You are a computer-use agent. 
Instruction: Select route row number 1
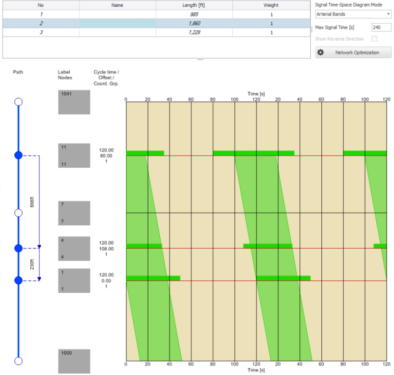pyautogui.click(x=156, y=14)
